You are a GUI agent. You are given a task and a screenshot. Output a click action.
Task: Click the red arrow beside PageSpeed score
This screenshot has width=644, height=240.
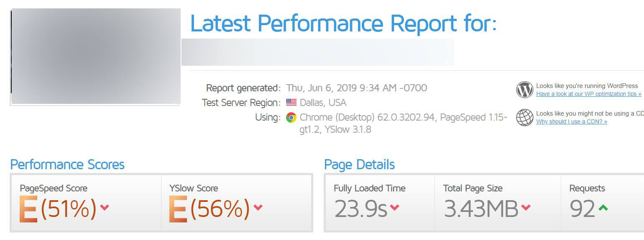[105, 207]
